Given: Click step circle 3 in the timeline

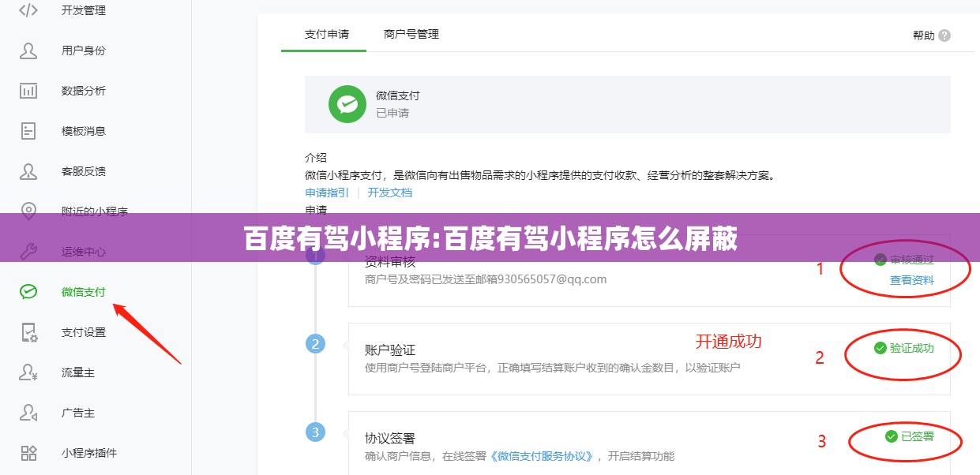Looking at the screenshot, I should pos(315,432).
